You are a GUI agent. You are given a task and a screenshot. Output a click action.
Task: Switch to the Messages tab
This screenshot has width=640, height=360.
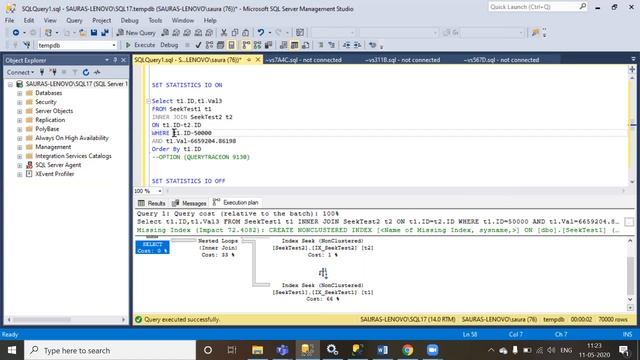click(189, 203)
